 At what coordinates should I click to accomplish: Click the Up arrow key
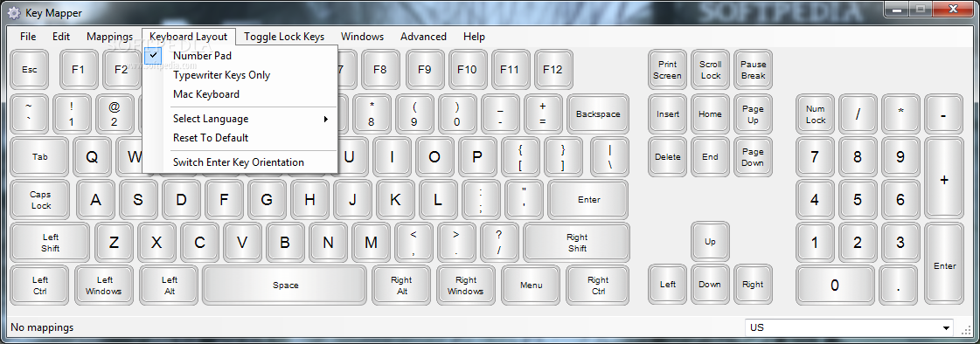(x=710, y=241)
